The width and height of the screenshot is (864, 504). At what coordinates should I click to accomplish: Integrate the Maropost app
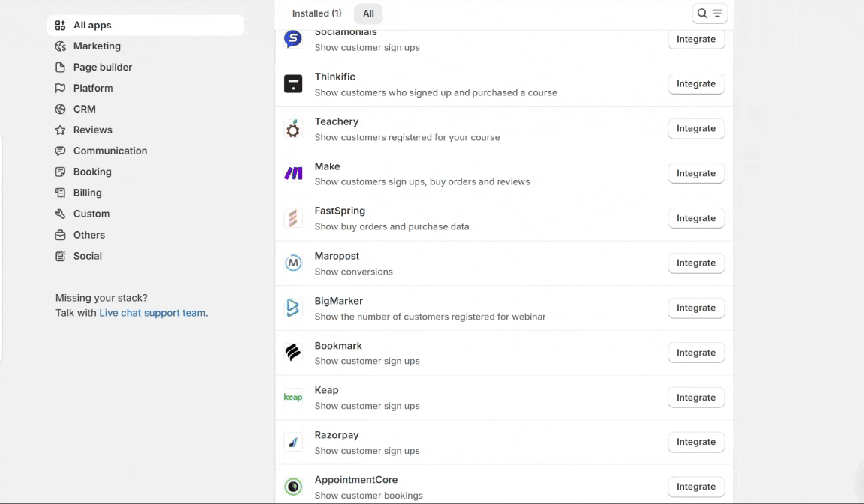click(696, 262)
